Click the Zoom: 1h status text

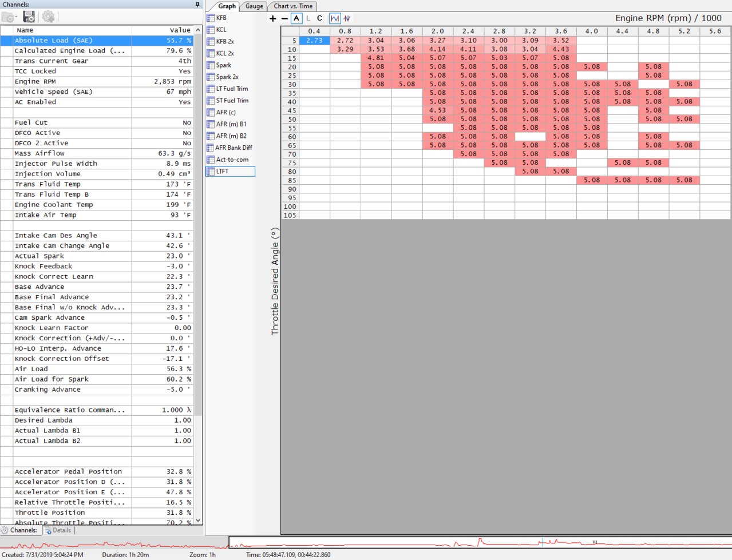pos(203,555)
